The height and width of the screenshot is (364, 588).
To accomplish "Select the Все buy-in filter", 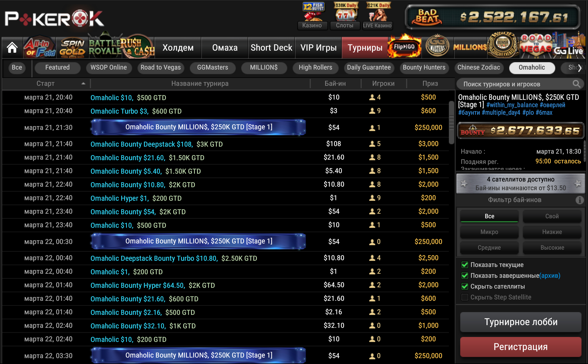I will [489, 216].
